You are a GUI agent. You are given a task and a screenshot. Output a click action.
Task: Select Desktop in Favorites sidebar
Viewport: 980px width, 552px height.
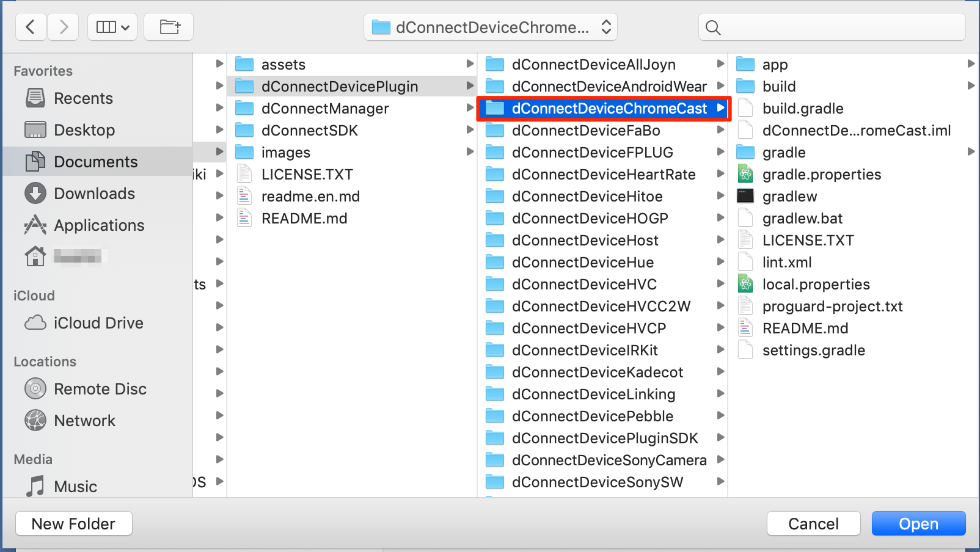pos(84,130)
